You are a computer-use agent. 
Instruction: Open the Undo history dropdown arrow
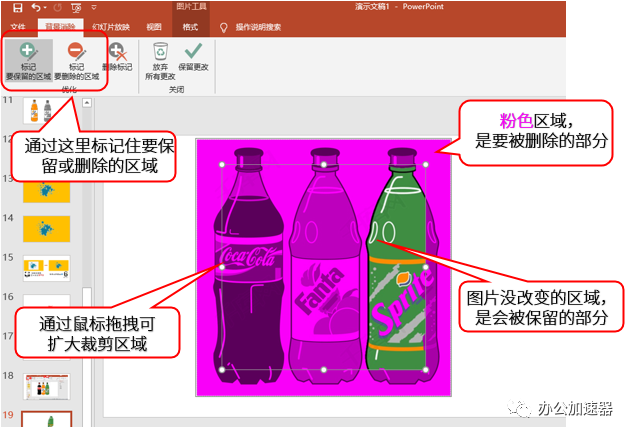[45, 8]
